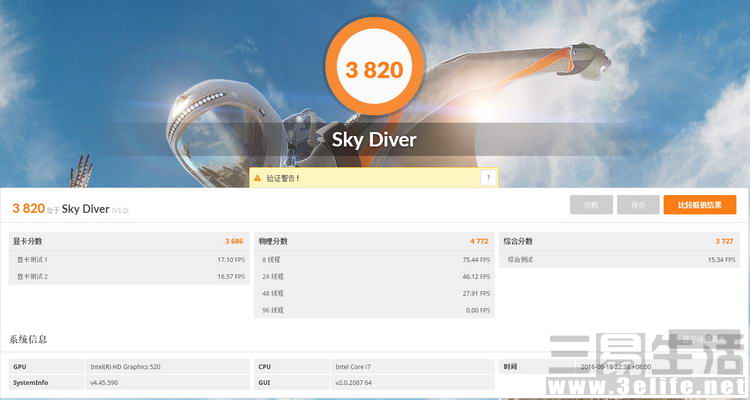The width and height of the screenshot is (750, 400).
Task: Click the Intel(R) HD Graphics 520 value
Action: (125, 367)
